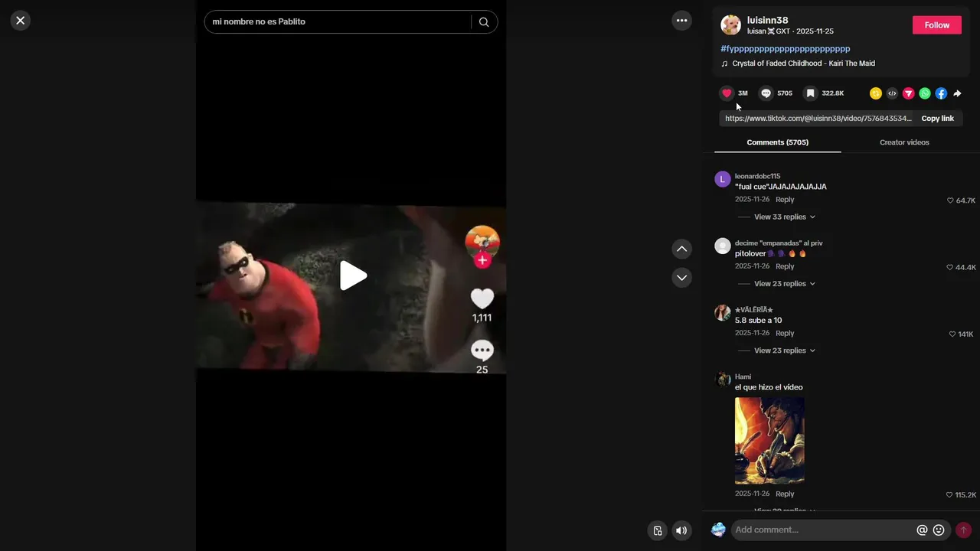The image size is (980, 551).
Task: Repost using the yellow repost icon
Action: click(876, 93)
